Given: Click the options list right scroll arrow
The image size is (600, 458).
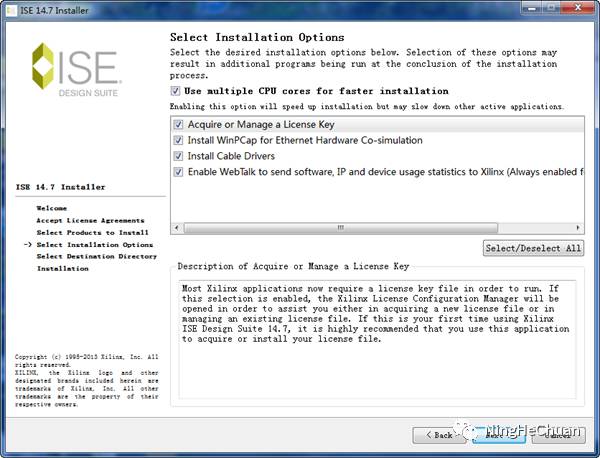Looking at the screenshot, I should pyautogui.click(x=578, y=228).
